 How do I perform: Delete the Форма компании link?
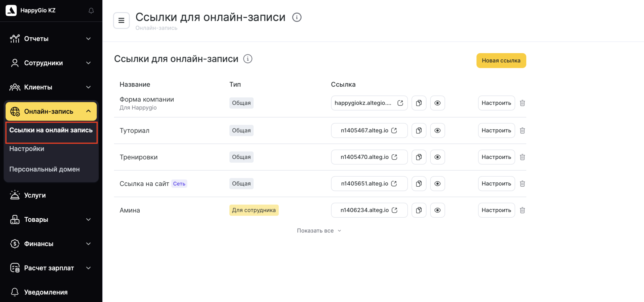coord(522,103)
